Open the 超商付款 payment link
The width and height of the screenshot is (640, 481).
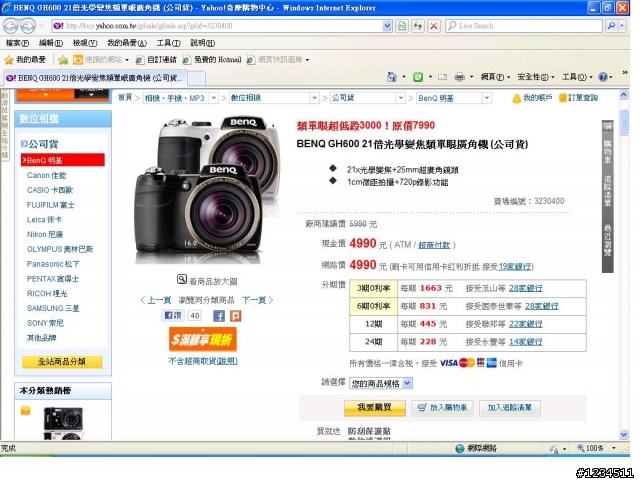pyautogui.click(x=434, y=245)
